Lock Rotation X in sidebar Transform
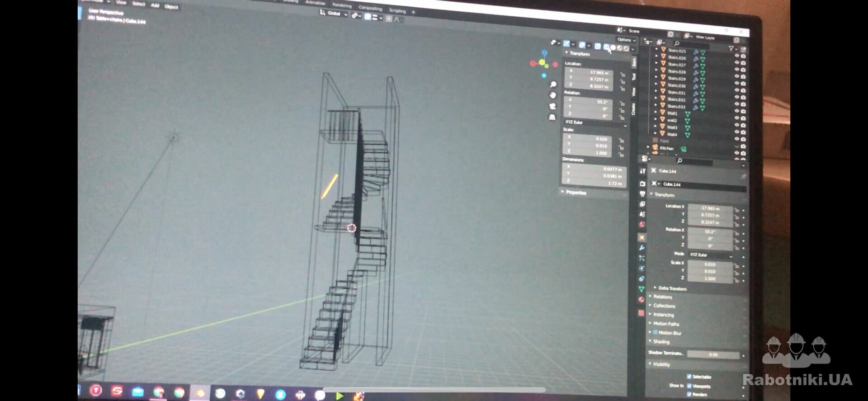 coord(623,104)
